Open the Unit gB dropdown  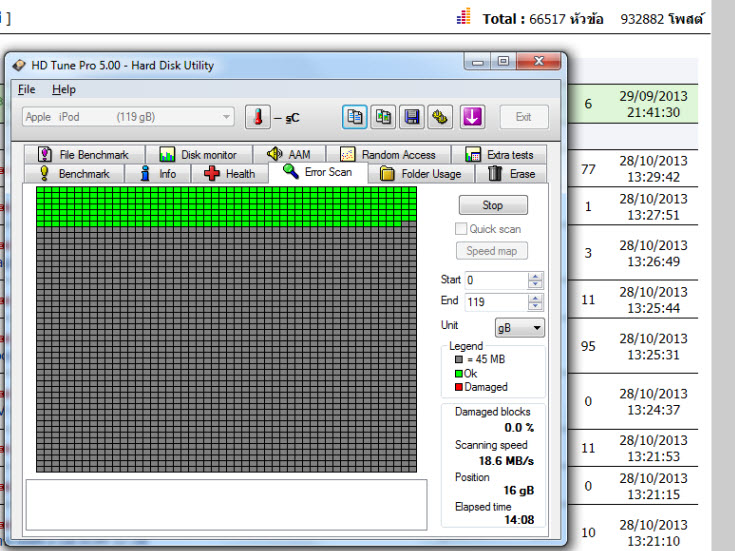[x=520, y=328]
